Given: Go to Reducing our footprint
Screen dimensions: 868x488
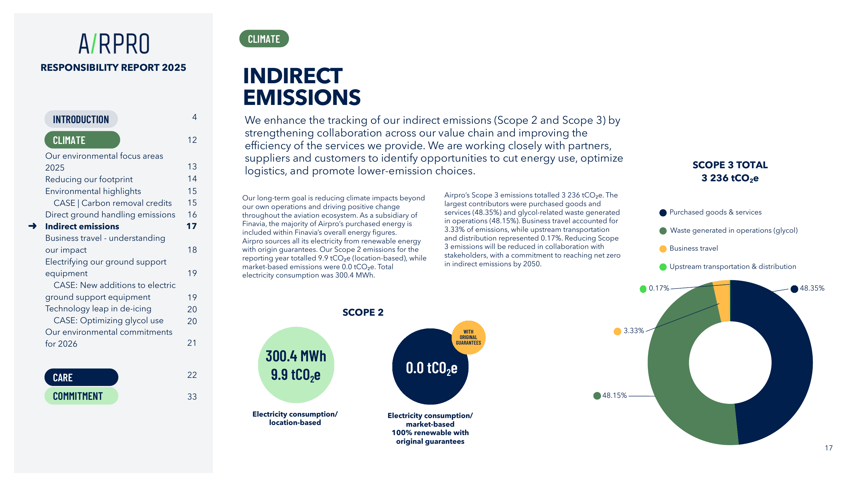Looking at the screenshot, I should click(89, 179).
